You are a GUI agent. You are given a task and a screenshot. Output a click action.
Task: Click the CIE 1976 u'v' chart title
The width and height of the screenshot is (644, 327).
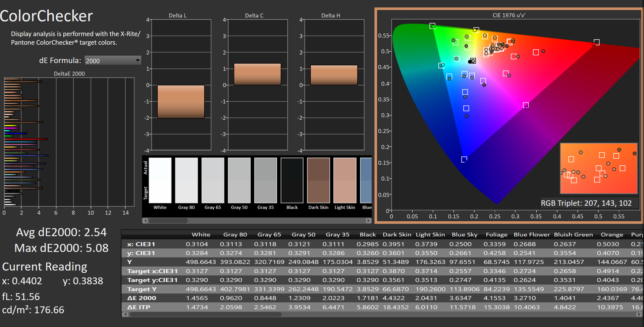[509, 15]
